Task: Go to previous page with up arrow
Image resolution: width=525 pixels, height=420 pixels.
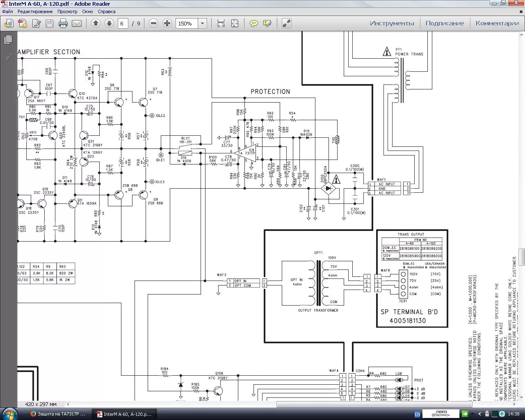Action: point(96,23)
